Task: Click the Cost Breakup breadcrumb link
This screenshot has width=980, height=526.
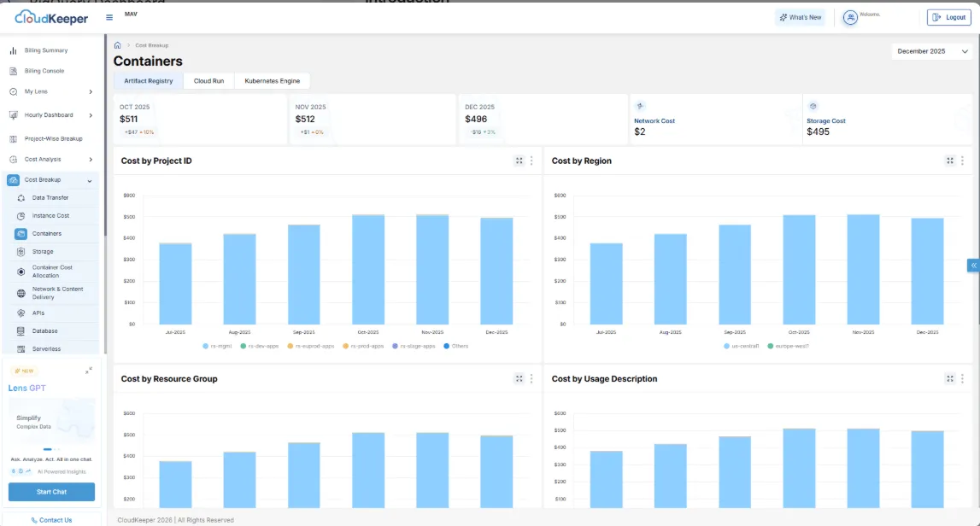Action: pos(152,45)
